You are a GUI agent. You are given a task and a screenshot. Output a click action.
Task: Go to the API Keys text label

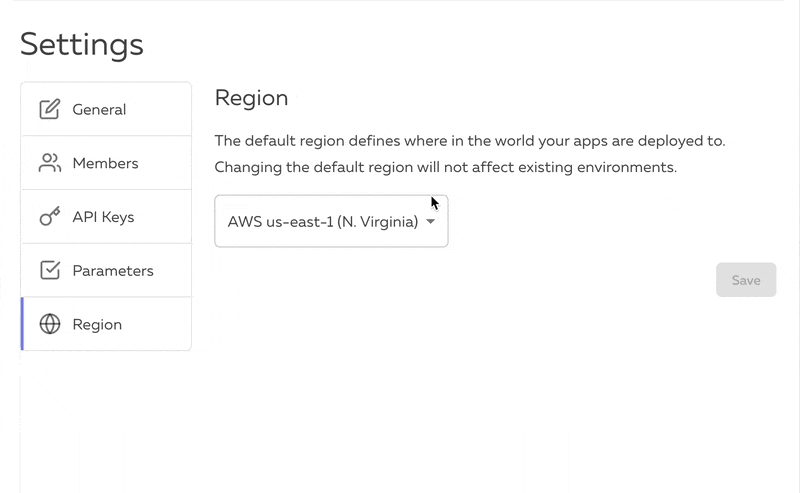tap(104, 217)
